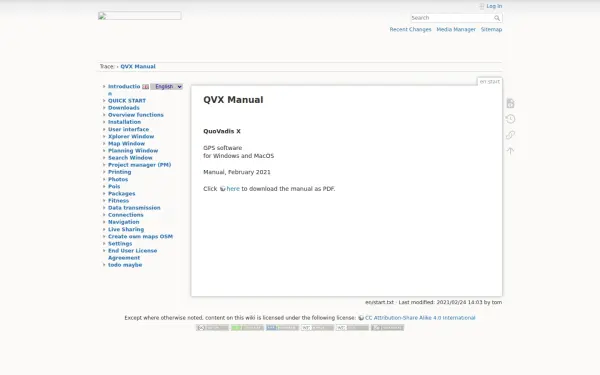600x375 pixels.
Task: Open QUICK START in sidebar
Action: 127,101
